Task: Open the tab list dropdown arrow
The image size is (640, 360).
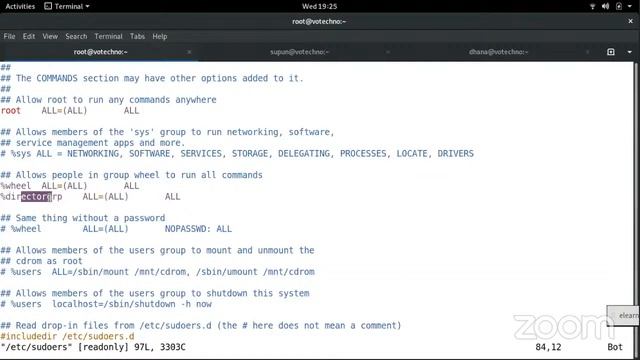Action: click(629, 52)
